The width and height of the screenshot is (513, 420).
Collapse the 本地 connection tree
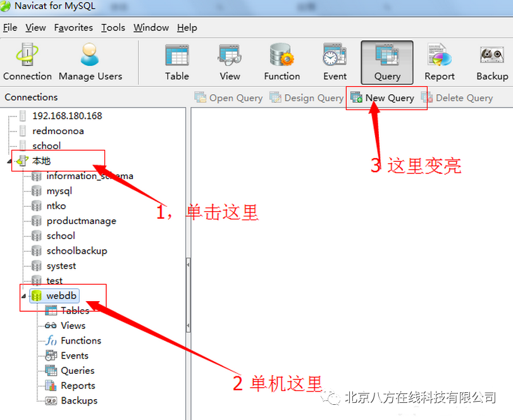(x=10, y=161)
